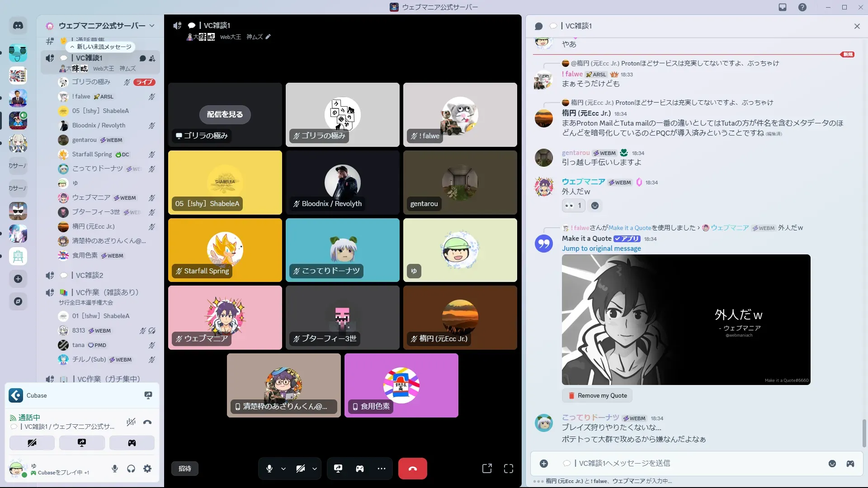Screen dimensions: 868x488
Task: Open the emoji picker in message box
Action: [832, 464]
